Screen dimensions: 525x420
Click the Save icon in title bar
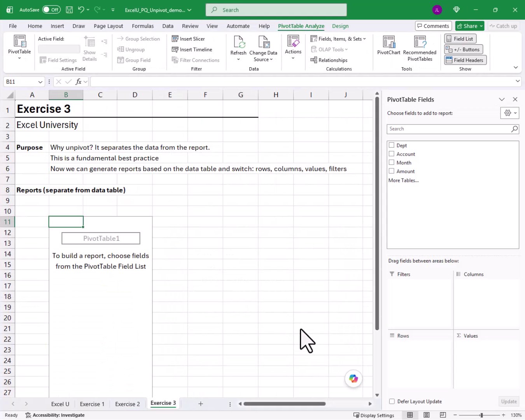[69, 10]
